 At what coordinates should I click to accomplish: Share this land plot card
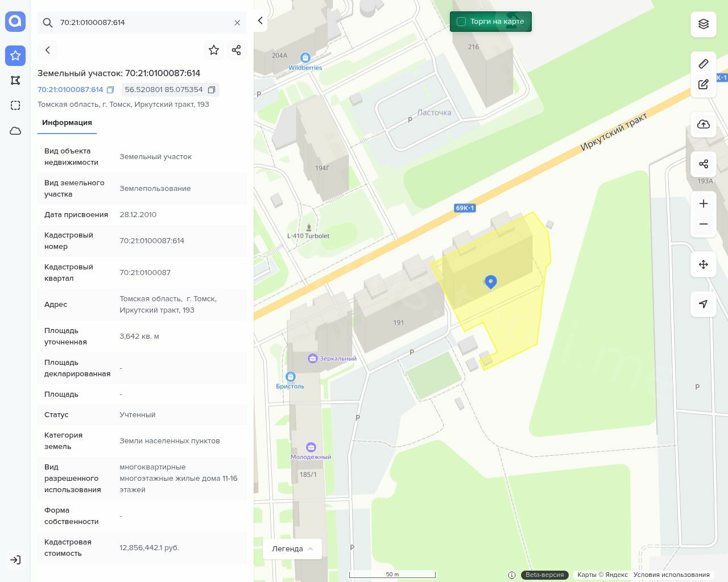click(x=237, y=50)
